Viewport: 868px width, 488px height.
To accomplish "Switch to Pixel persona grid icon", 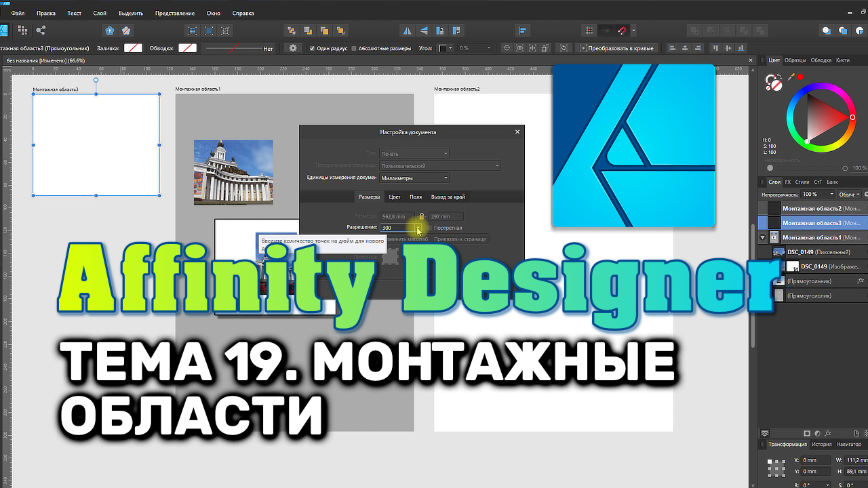I will pyautogui.click(x=22, y=30).
